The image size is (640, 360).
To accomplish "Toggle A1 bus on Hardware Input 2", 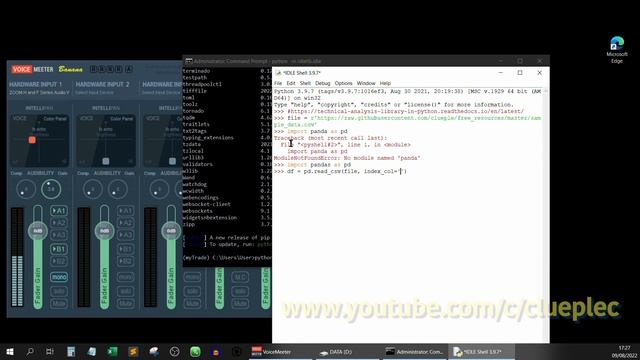I will (125, 211).
